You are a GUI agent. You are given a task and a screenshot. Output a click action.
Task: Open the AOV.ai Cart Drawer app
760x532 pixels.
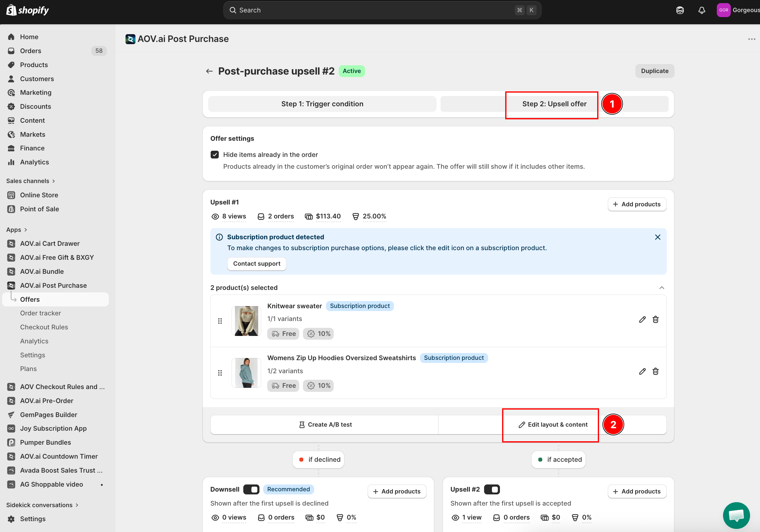pyautogui.click(x=55, y=244)
